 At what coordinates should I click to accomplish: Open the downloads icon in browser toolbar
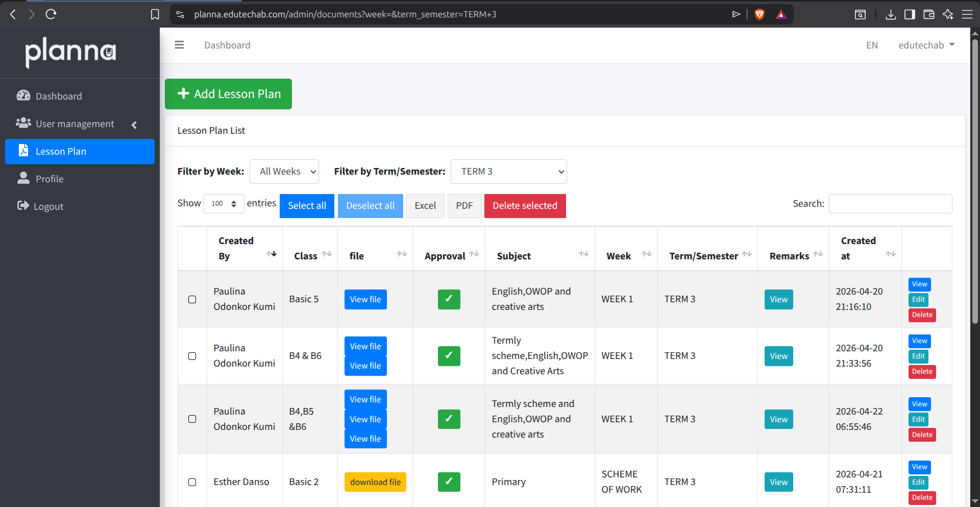(x=891, y=14)
